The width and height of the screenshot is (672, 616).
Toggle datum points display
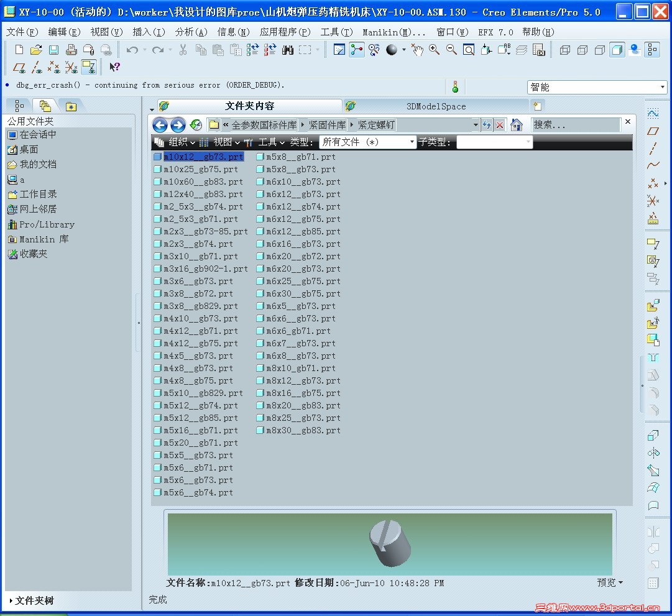53,67
